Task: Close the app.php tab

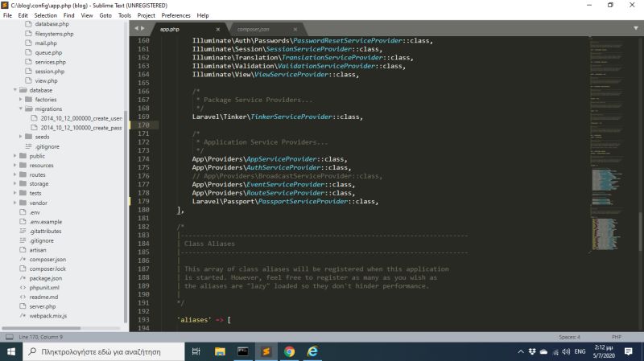Action: pyautogui.click(x=218, y=30)
